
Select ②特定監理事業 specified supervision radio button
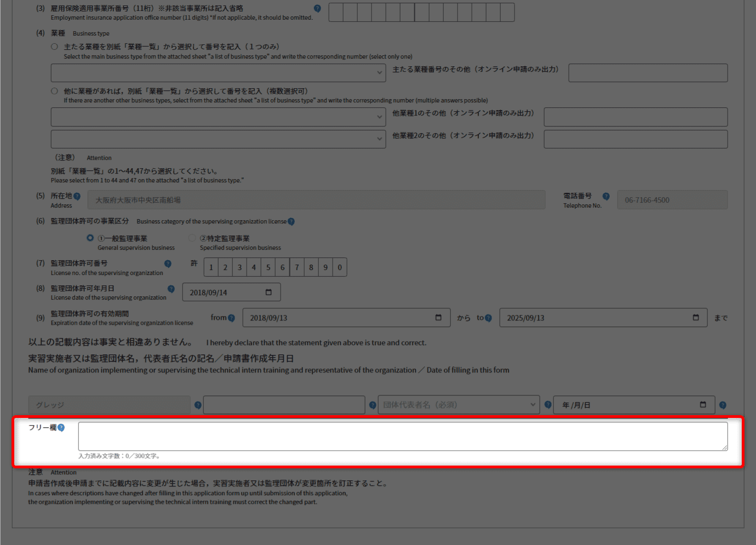192,238
